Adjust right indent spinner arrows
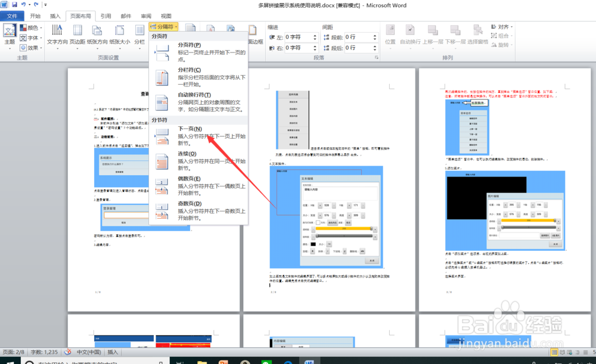Image resolution: width=596 pixels, height=364 pixels. click(x=315, y=48)
